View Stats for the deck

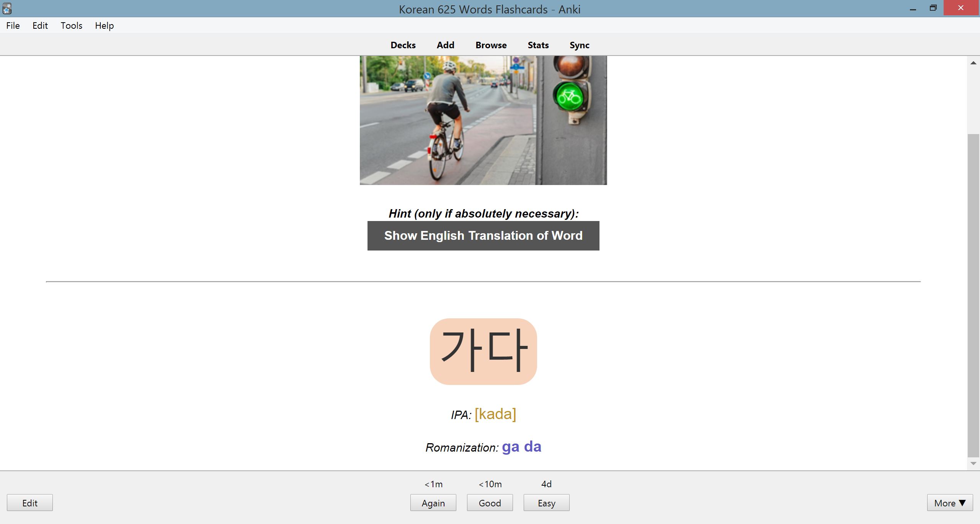pyautogui.click(x=538, y=45)
